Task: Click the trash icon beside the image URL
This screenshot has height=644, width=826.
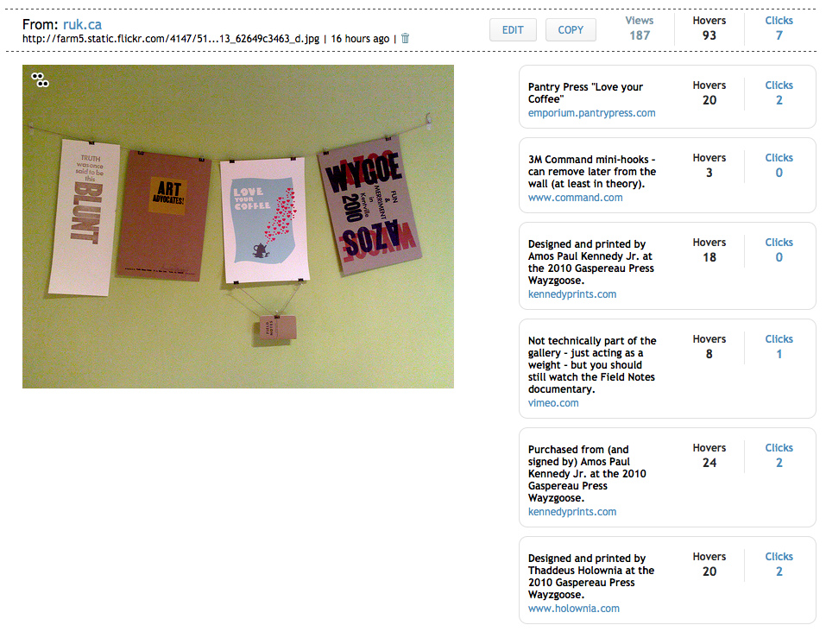Action: click(405, 39)
